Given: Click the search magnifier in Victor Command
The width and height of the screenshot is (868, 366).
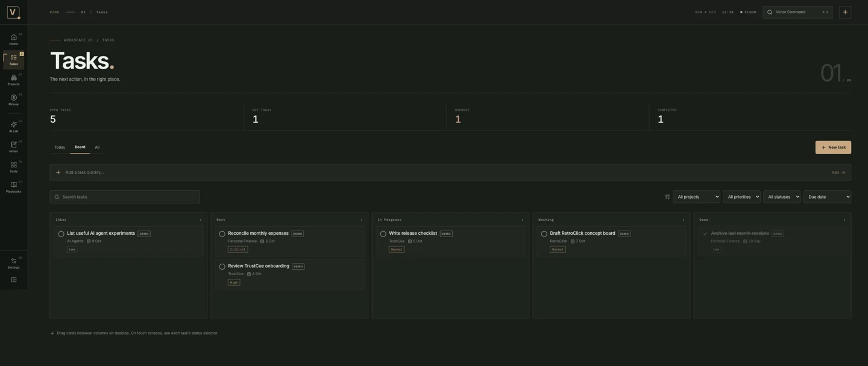Looking at the screenshot, I should tap(770, 12).
